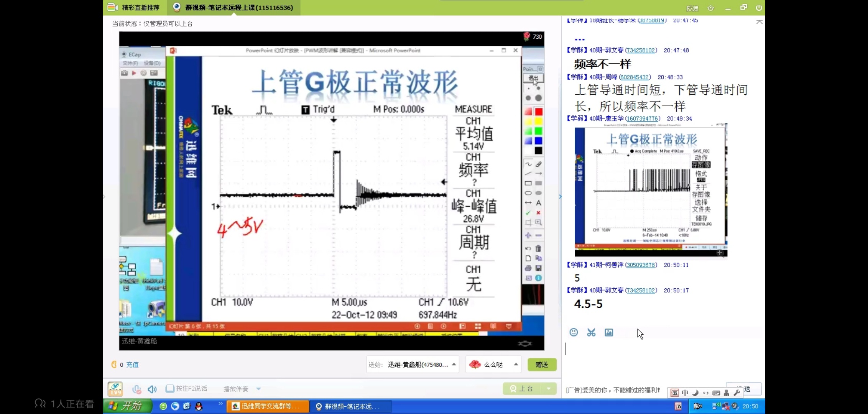Screen dimensions: 868x414
Task: Open user ID link 734258102 in chat
Action: coord(641,50)
